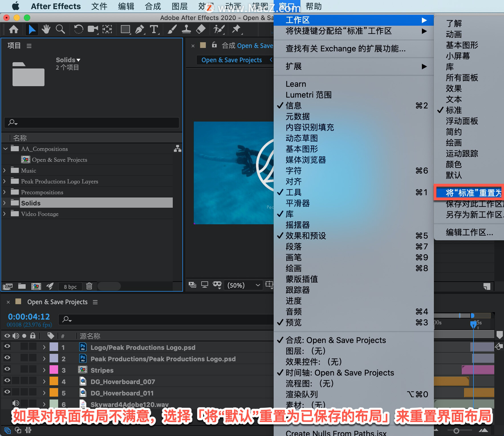504x436 pixels.
Task: Hide layer 2 Peak Productions Logo.psd
Action: pos(7,358)
